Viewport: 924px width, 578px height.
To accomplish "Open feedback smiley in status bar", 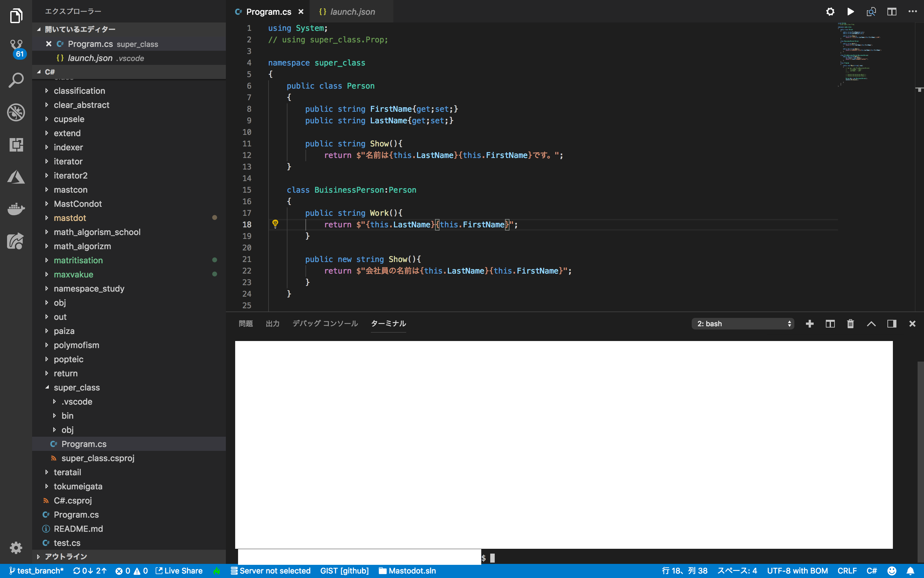I will coord(892,571).
